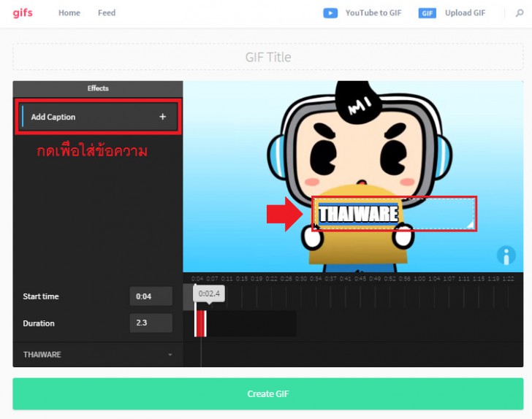
Task: Edit the Duration field
Action: pos(151,323)
